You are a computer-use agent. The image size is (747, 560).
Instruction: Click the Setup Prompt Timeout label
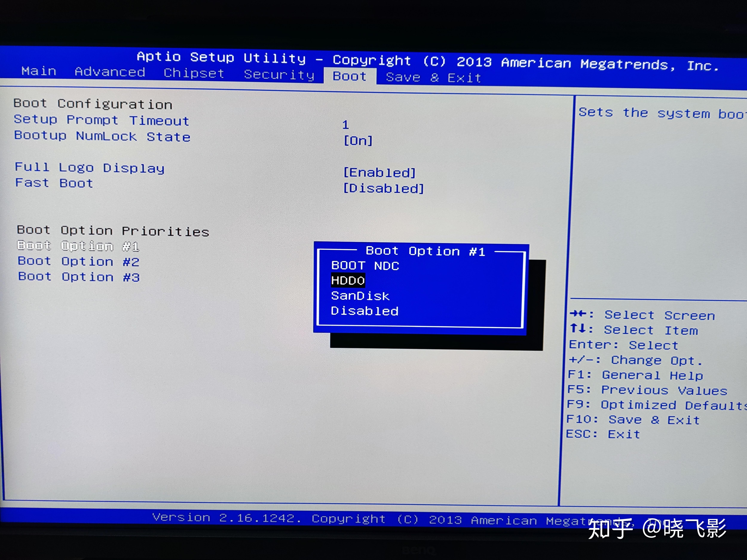click(x=101, y=120)
